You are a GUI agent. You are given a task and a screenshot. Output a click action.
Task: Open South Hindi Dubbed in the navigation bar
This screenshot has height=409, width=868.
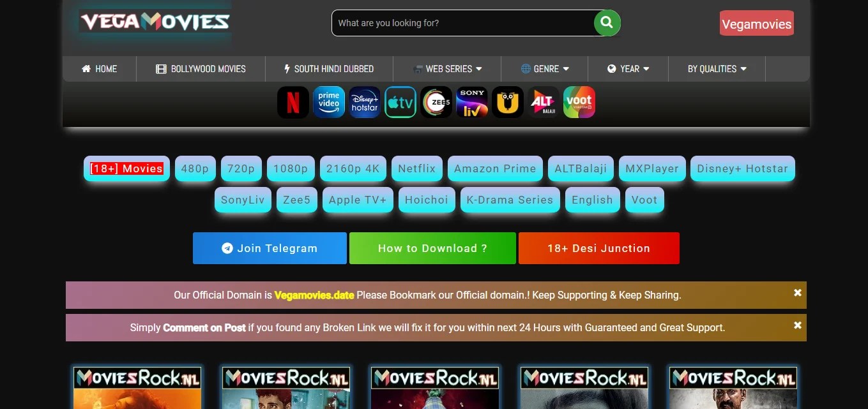click(x=329, y=69)
